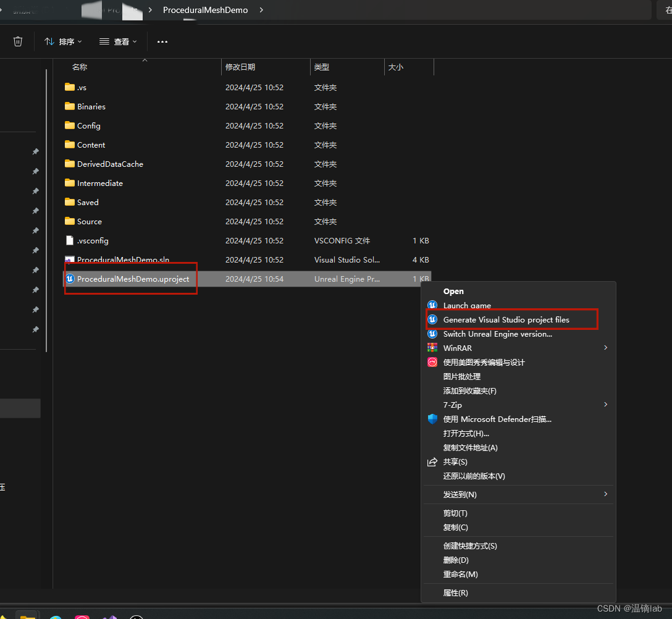
Task: Click the 美图秀秀 pink icon
Action: click(x=432, y=362)
